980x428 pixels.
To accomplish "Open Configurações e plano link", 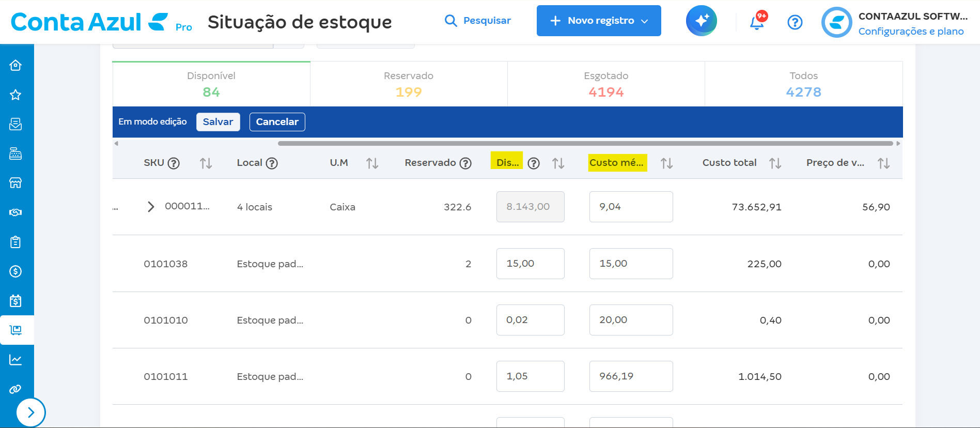I will point(911,32).
